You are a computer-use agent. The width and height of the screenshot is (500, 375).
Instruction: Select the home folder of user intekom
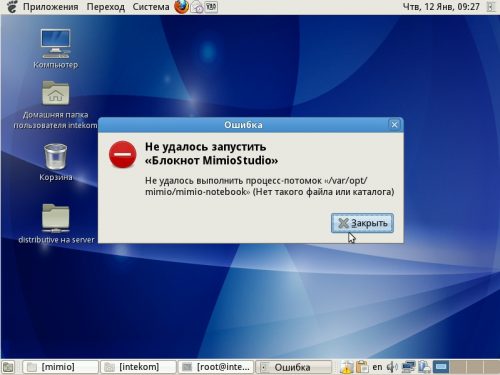56,104
